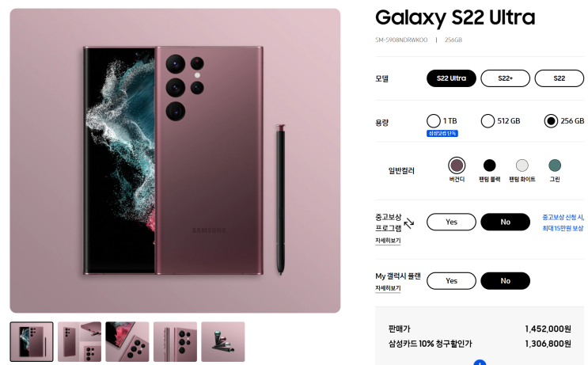Pick the Phantom Black color swatch
Screen dimensions: 588x365
[x=489, y=165]
